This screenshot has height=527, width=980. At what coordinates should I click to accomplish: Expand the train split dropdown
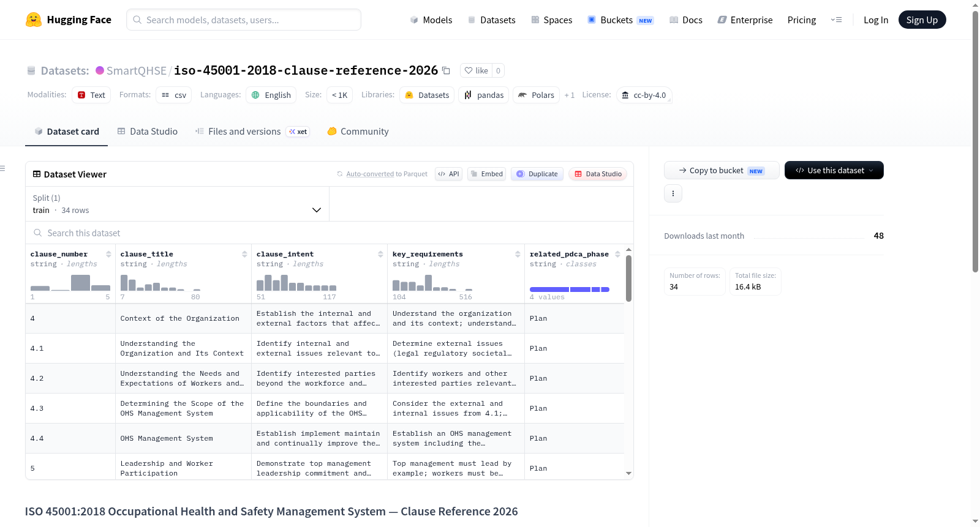tap(177, 204)
